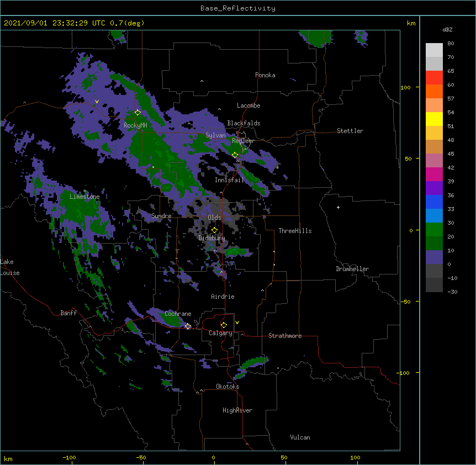The width and height of the screenshot is (476, 465).
Task: Click the caret marker west of Lacombe
Action: [x=219, y=109]
